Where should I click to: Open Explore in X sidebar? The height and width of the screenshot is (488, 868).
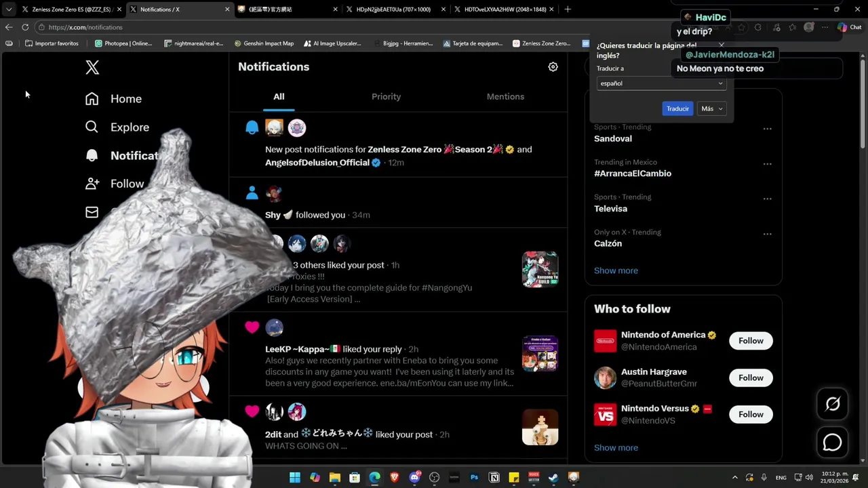[117, 127]
